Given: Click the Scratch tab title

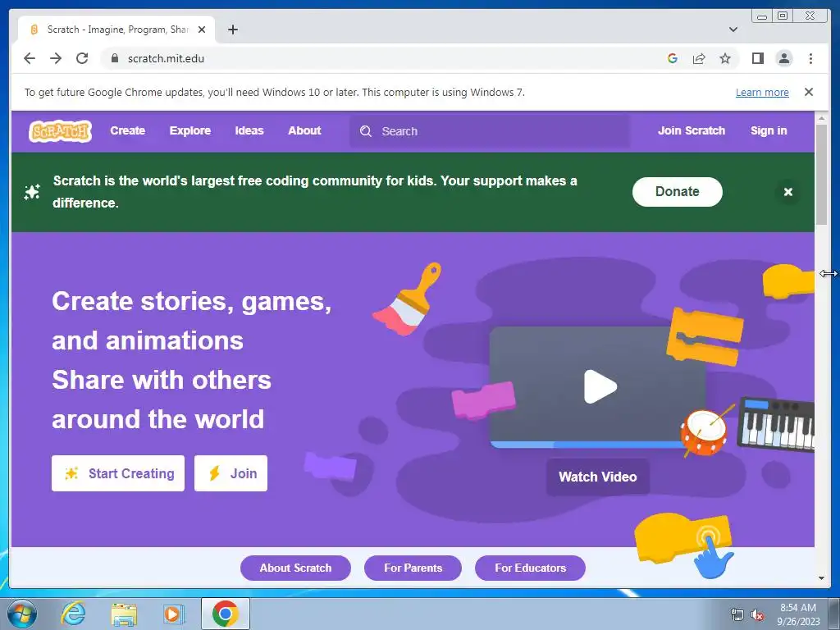Looking at the screenshot, I should pyautogui.click(x=118, y=30).
